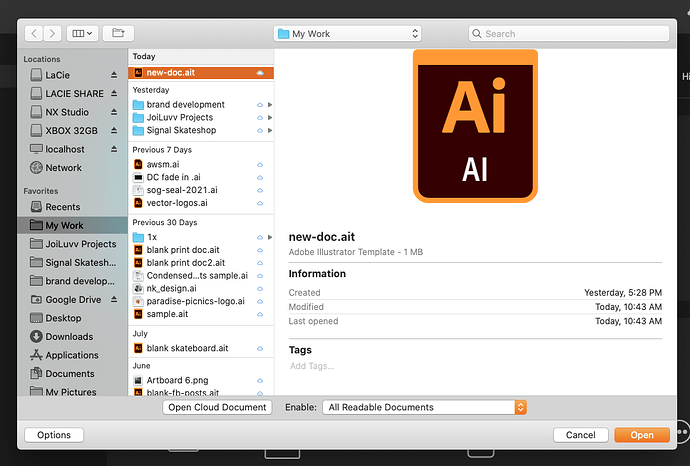Viewport: 690px width, 466px height.
Task: Expand the JoiLuvv Projects folder arrow
Action: 270,117
